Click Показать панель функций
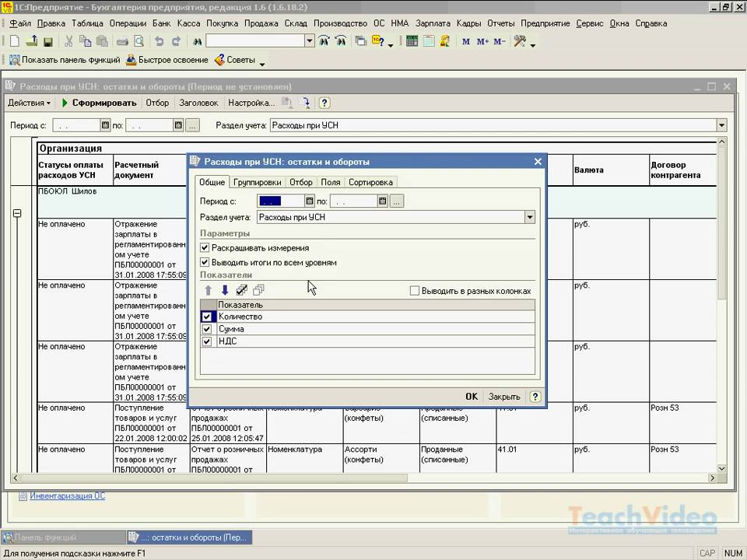Image resolution: width=747 pixels, height=560 pixels. tap(65, 60)
